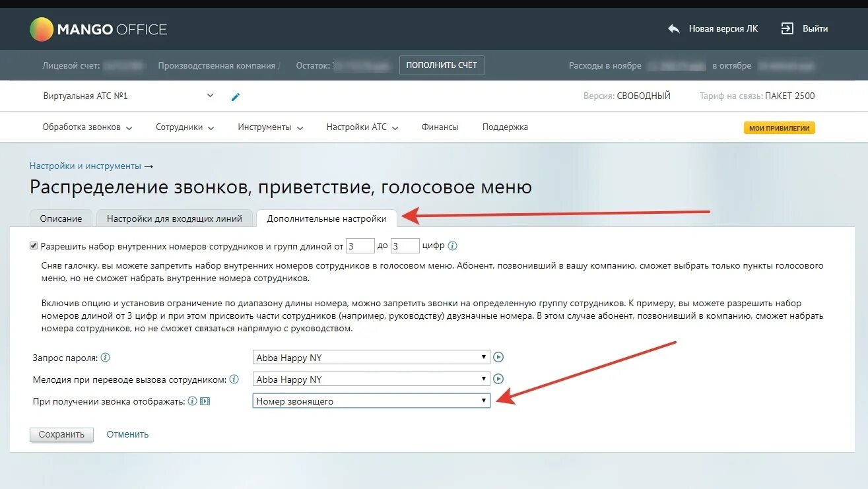This screenshot has width=868, height=489.
Task: Play the Запрос пароля melody
Action: pyautogui.click(x=499, y=357)
